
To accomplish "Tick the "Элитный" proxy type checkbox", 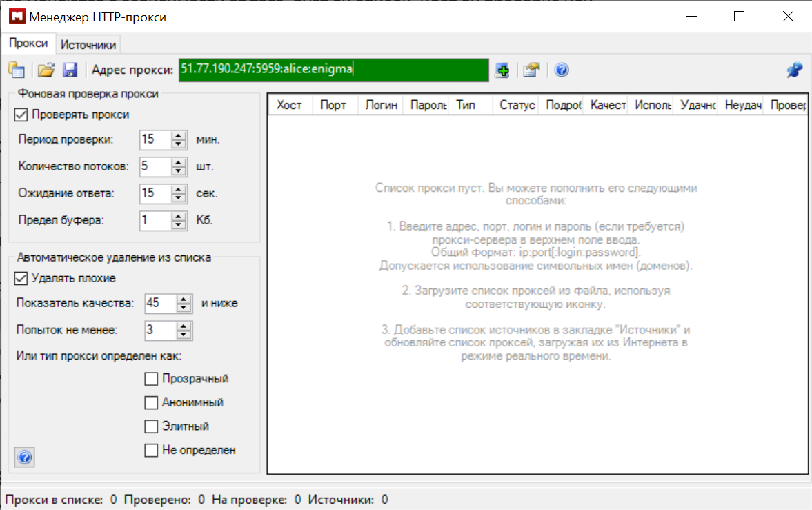I will coord(151,426).
